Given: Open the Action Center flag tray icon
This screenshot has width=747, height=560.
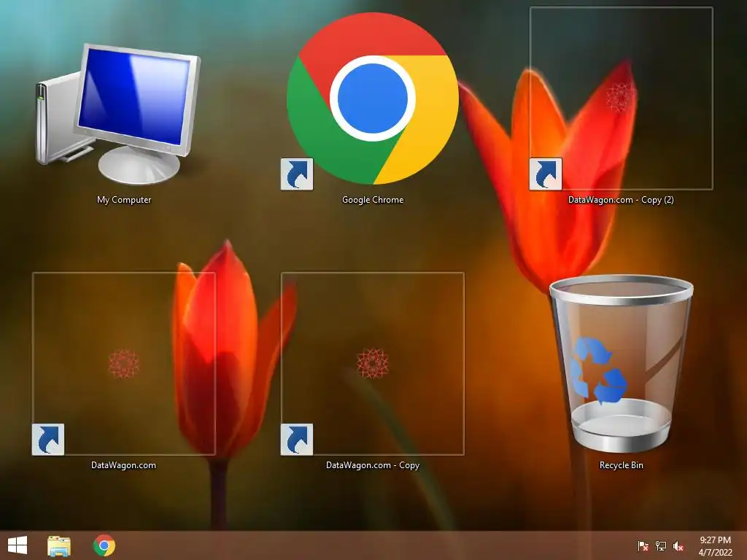Looking at the screenshot, I should (643, 545).
